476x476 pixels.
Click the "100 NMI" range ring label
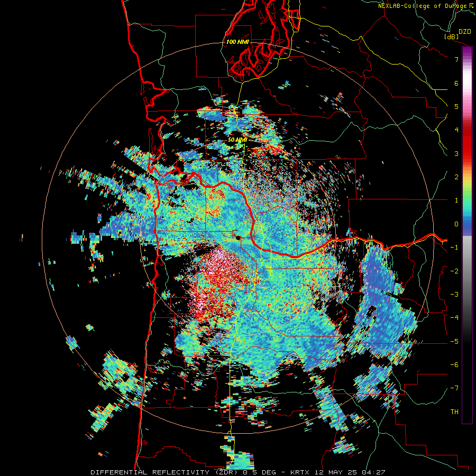(237, 42)
